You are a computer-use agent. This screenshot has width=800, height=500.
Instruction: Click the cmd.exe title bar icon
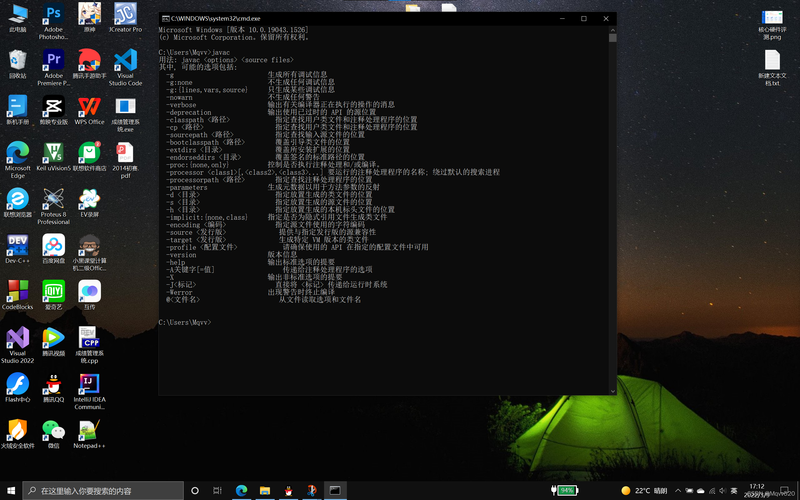point(165,18)
